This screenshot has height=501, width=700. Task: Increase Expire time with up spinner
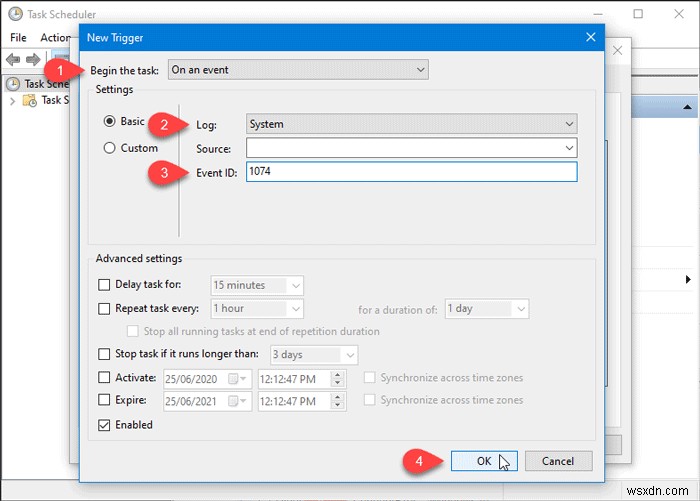point(338,397)
